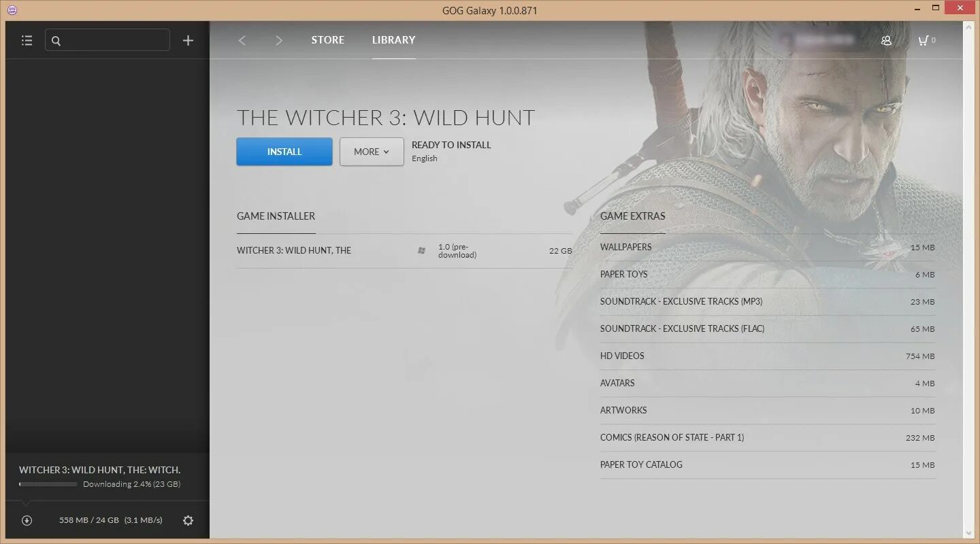Click the downloading WITCHER 3: WILD HUNT, THE: WITCH. item
The width and height of the screenshot is (980, 544).
coord(99,470)
